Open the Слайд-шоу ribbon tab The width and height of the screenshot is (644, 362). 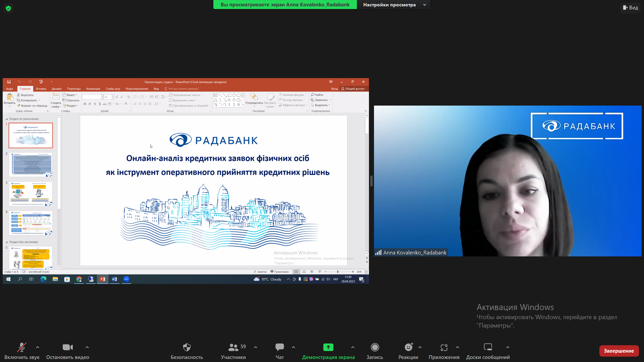pyautogui.click(x=113, y=89)
